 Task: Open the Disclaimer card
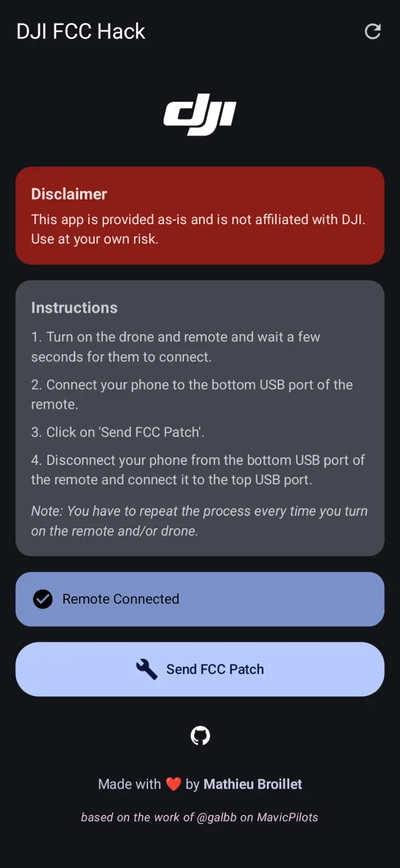(x=200, y=216)
